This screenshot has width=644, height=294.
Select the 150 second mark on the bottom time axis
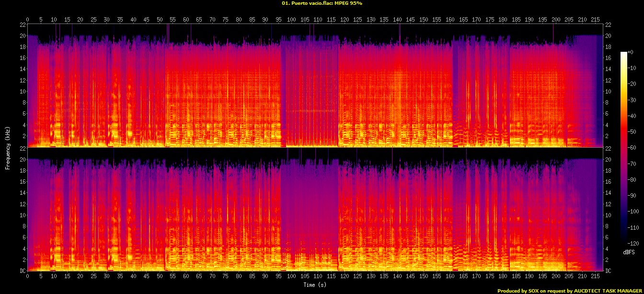click(424, 276)
